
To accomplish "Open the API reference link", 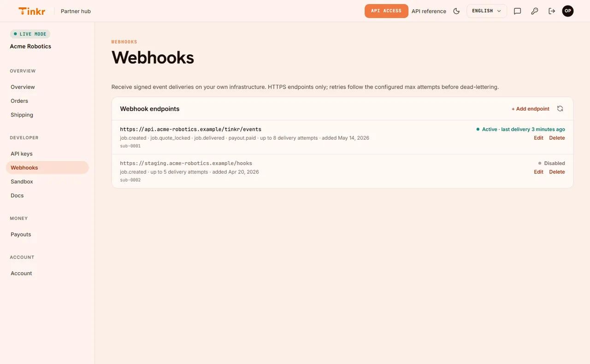I will click(429, 11).
